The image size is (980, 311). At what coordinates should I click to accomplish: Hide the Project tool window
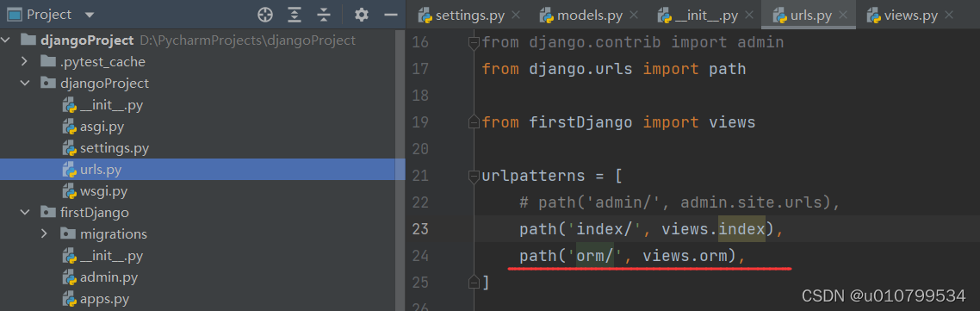pos(391,15)
